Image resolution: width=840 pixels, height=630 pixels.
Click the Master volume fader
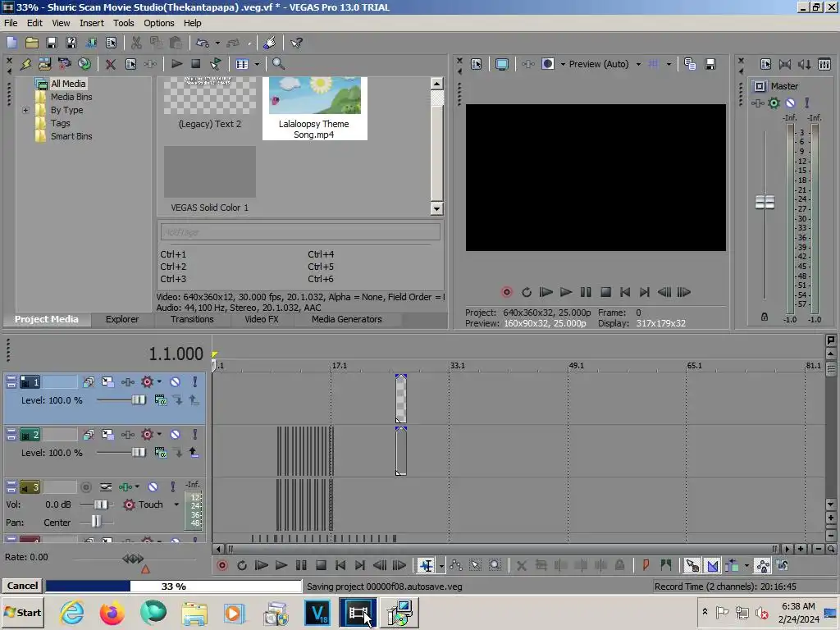click(x=765, y=202)
